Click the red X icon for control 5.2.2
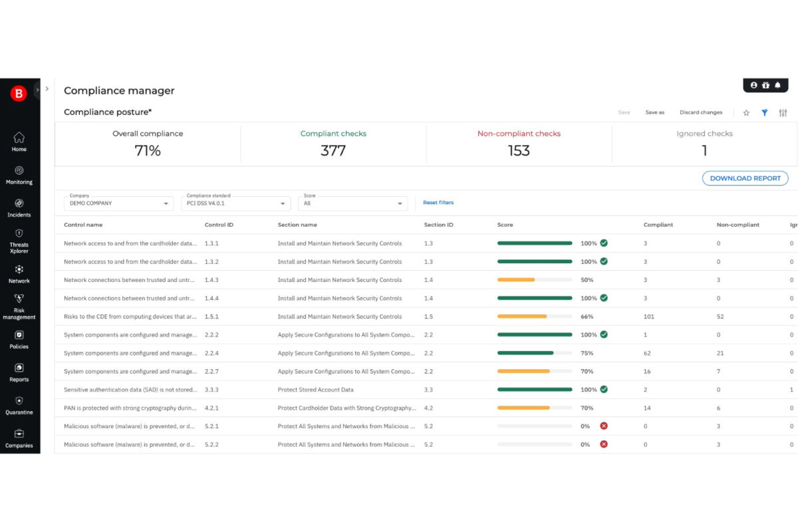The image size is (798, 532). 604,444
